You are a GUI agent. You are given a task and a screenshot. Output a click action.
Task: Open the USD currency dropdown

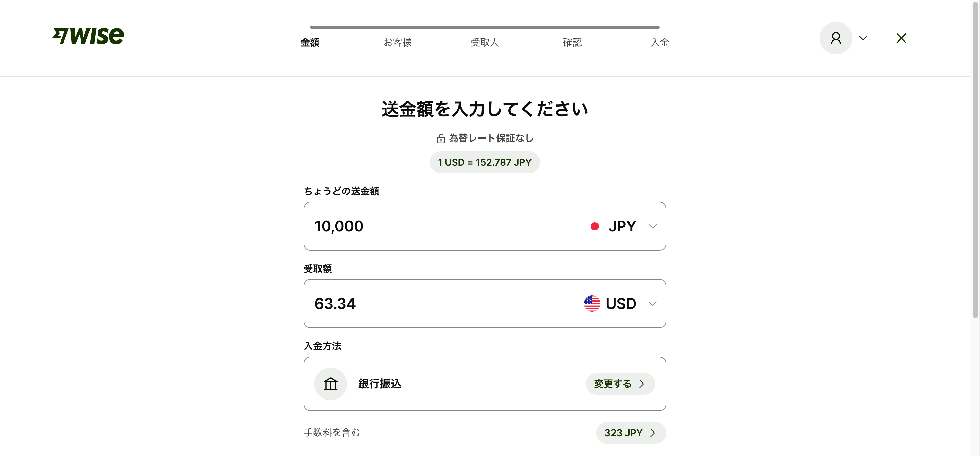(x=652, y=304)
